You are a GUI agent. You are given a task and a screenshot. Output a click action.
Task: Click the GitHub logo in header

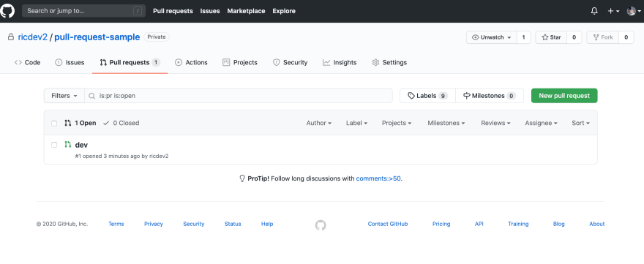7,11
